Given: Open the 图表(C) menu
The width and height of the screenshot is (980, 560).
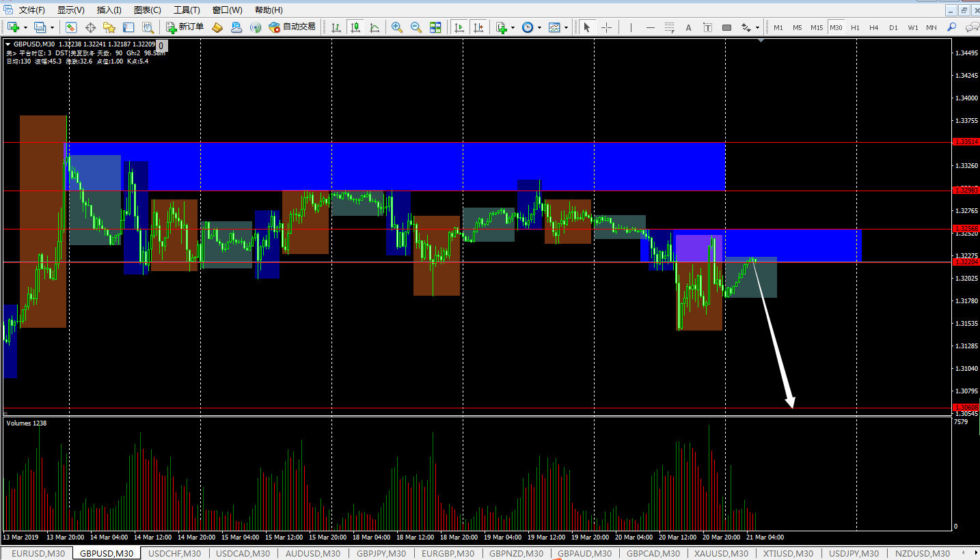Looking at the screenshot, I should (148, 10).
